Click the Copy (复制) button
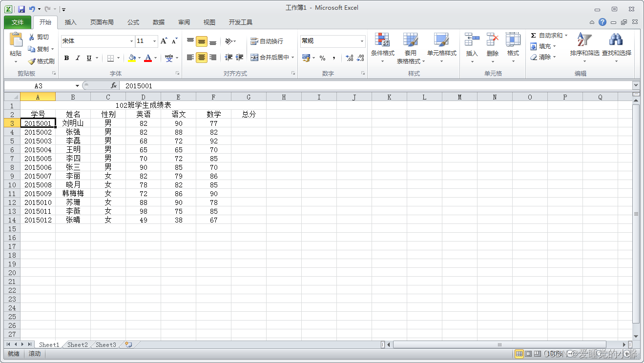The image size is (644, 363). coord(41,49)
